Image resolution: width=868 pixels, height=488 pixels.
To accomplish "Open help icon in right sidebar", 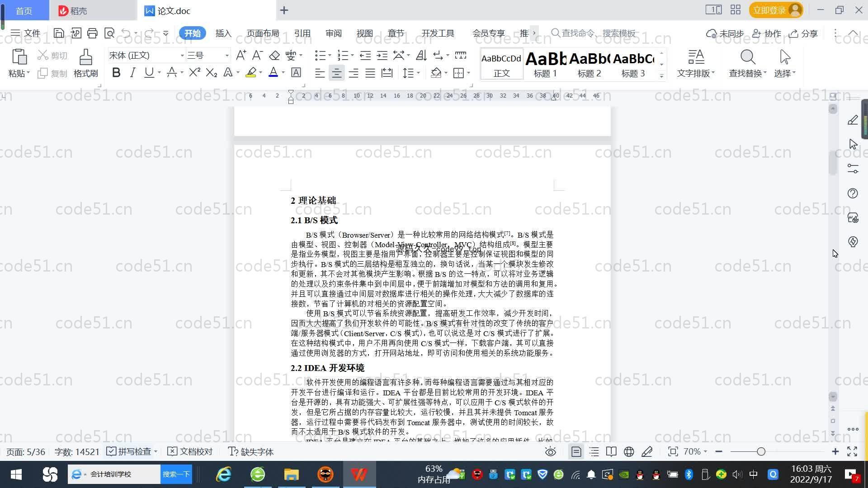I will tap(853, 193).
